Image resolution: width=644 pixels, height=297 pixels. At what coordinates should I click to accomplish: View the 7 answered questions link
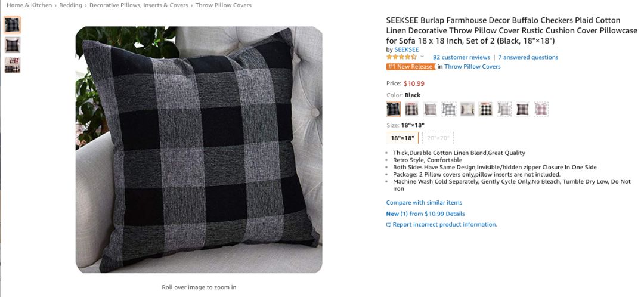pyautogui.click(x=528, y=57)
